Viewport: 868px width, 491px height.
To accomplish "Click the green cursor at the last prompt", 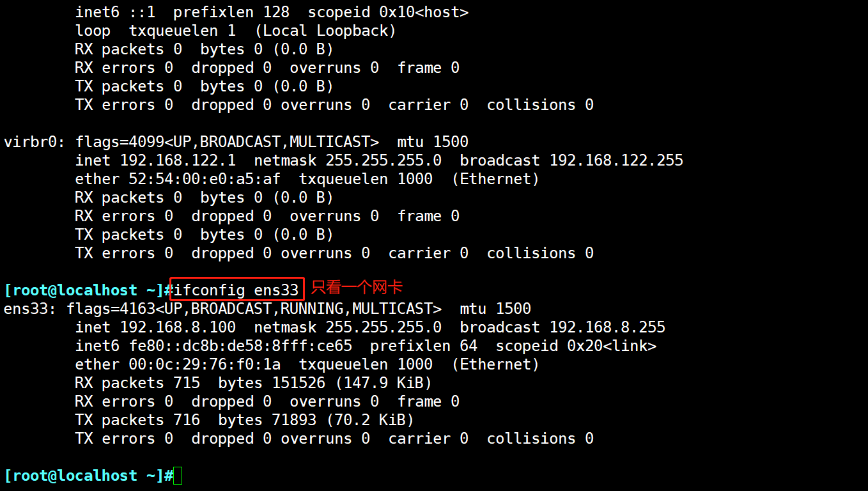I will coord(178,476).
